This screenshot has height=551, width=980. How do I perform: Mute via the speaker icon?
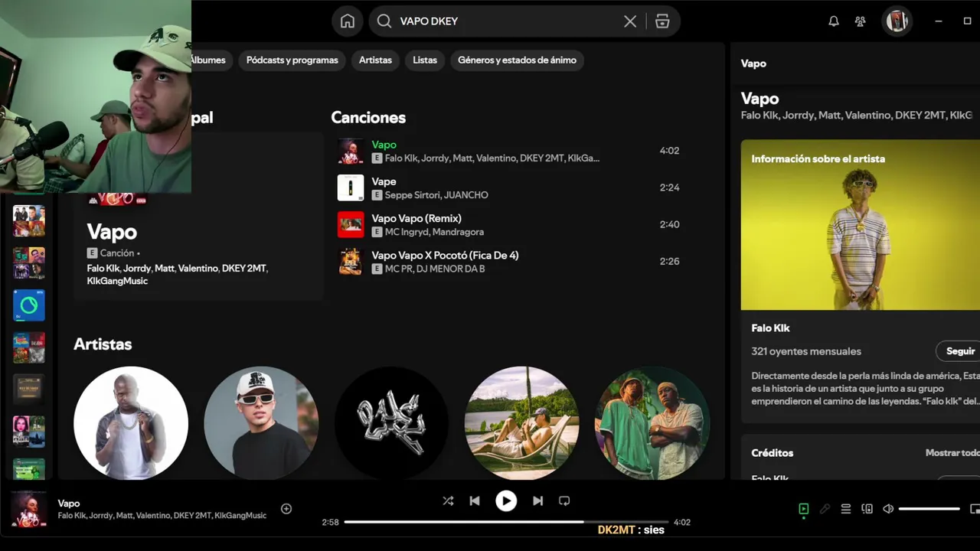click(888, 508)
